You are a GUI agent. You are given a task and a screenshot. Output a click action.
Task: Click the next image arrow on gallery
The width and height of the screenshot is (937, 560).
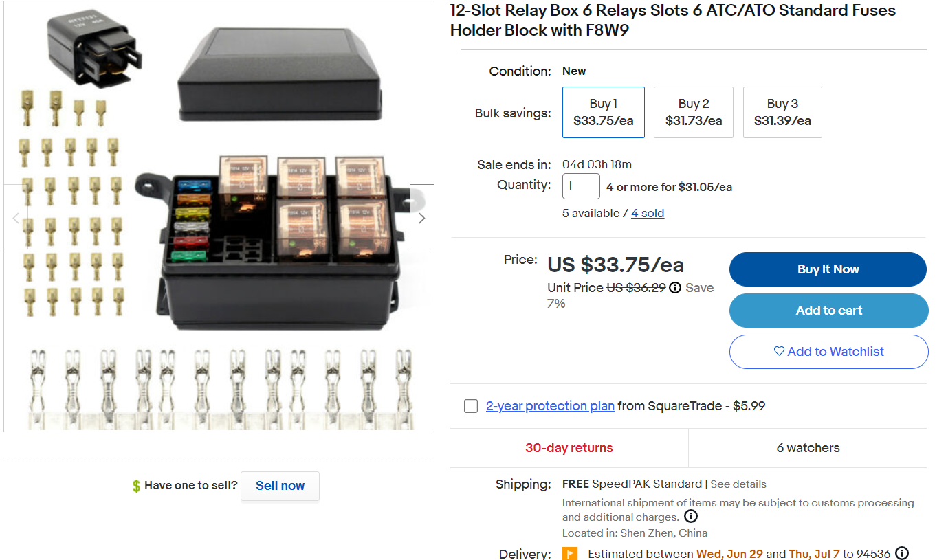point(421,217)
